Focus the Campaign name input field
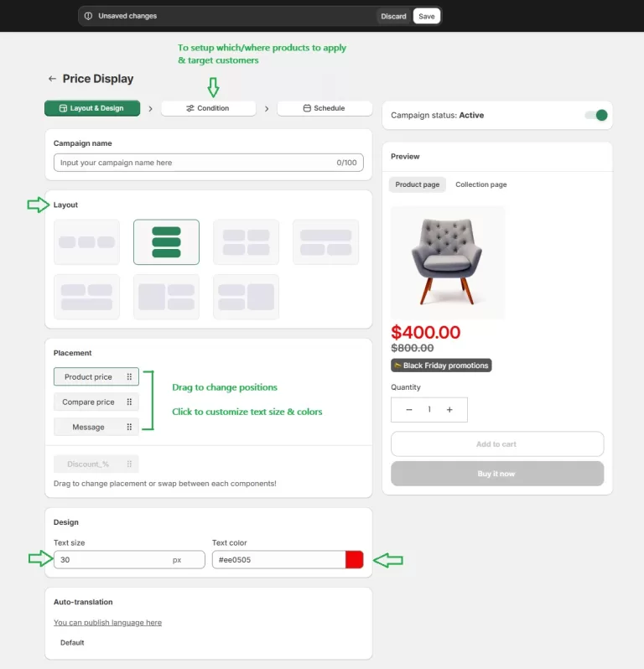The image size is (644, 669). (208, 163)
